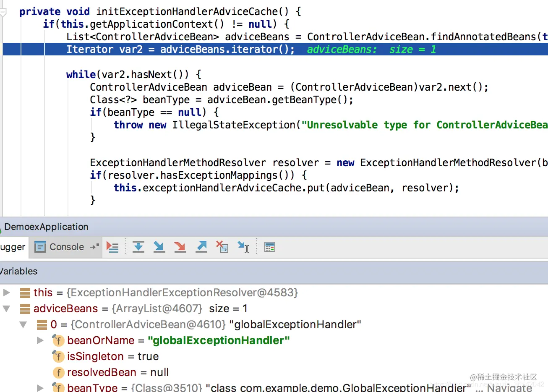
Task: Click the field icon beside resolvedBean
Action: (x=58, y=372)
